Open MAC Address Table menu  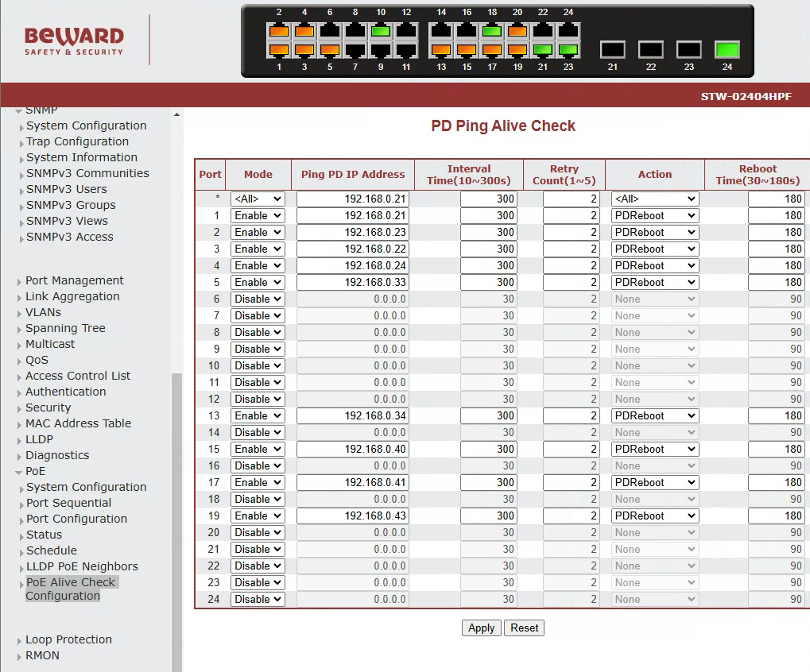(x=78, y=423)
